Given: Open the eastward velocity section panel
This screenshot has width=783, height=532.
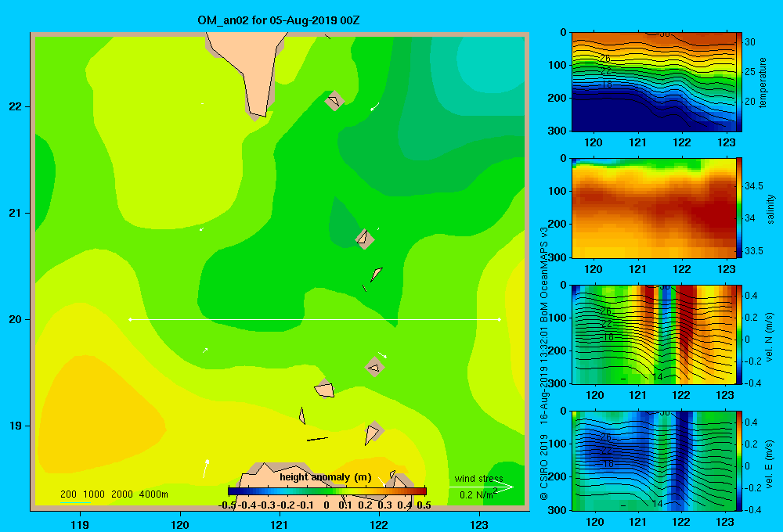Looking at the screenshot, I should [x=654, y=461].
